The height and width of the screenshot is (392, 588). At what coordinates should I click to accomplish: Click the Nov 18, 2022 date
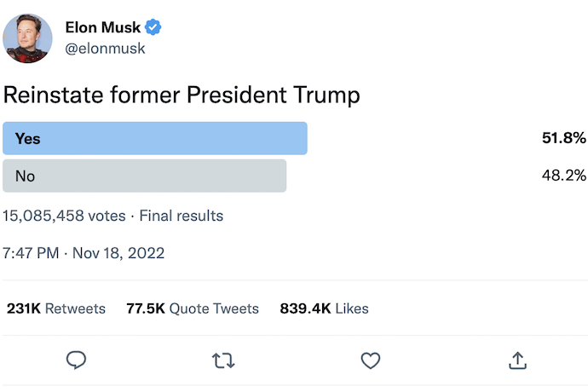click(118, 253)
